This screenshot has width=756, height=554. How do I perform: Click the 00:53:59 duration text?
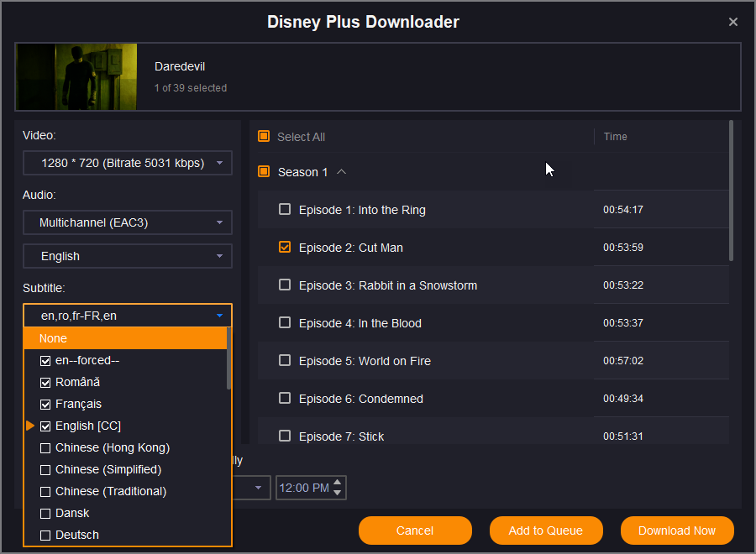coord(623,247)
